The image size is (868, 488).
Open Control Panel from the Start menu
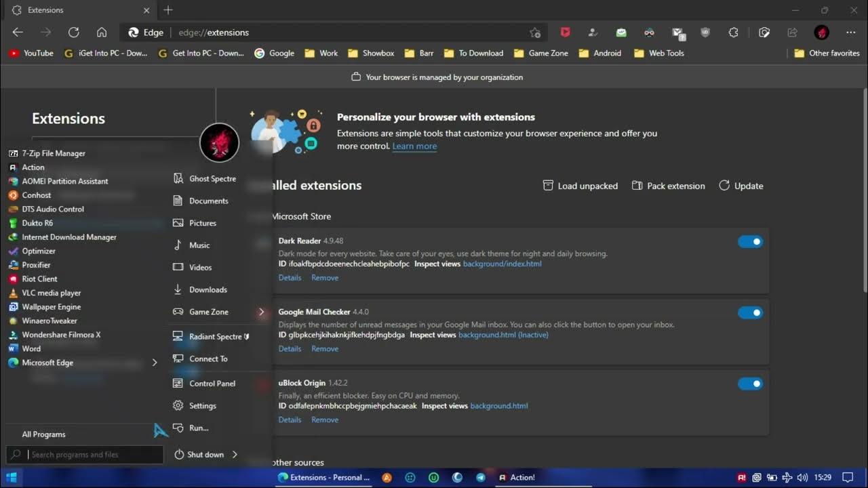coord(204,383)
